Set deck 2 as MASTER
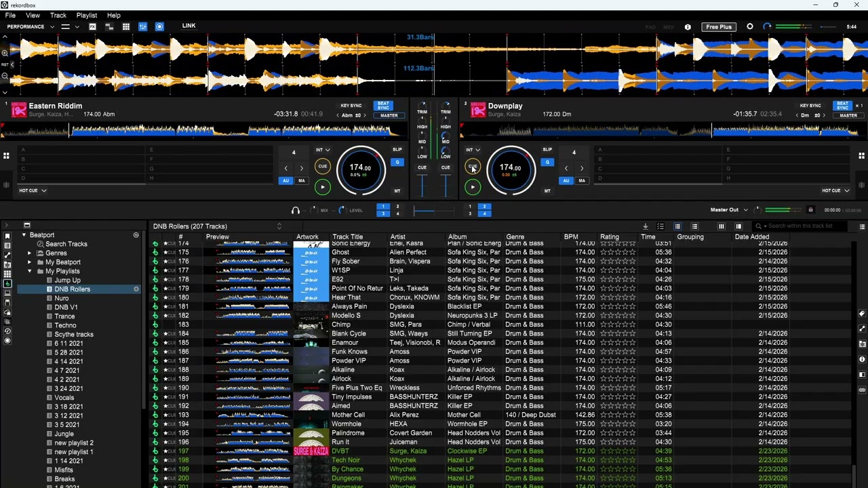This screenshot has width=868, height=488. tap(848, 115)
